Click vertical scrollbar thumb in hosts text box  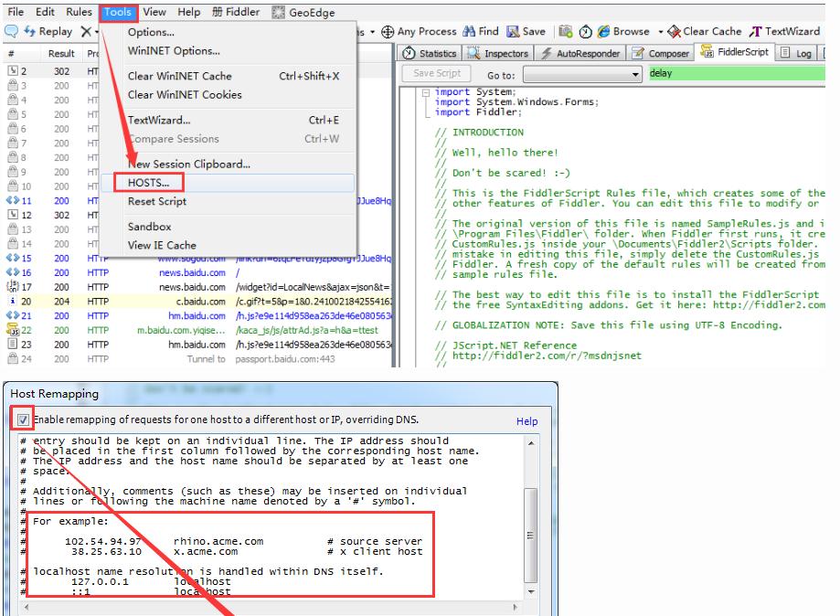click(x=531, y=536)
